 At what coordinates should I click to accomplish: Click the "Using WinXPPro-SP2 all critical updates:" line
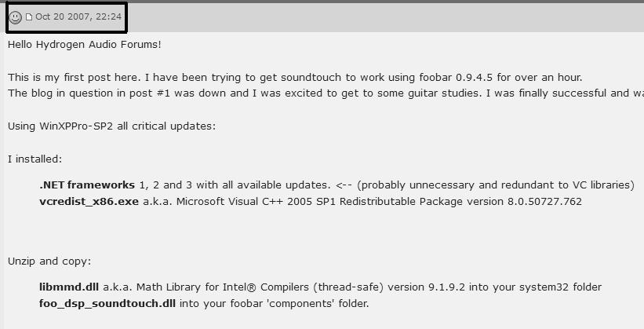pos(111,126)
